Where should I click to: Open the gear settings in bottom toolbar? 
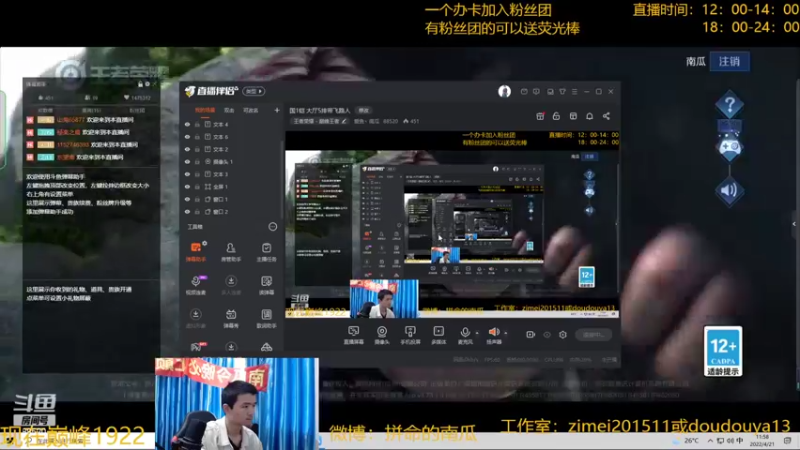pyautogui.click(x=563, y=335)
